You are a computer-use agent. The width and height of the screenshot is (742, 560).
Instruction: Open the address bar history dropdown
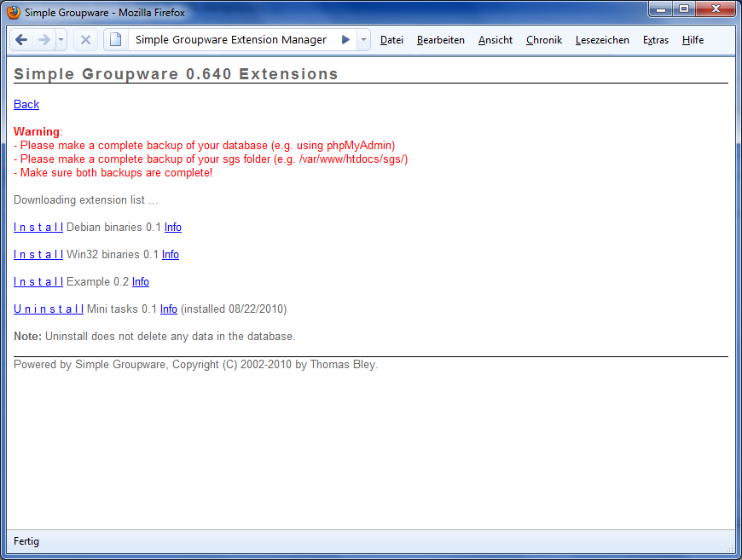click(363, 40)
